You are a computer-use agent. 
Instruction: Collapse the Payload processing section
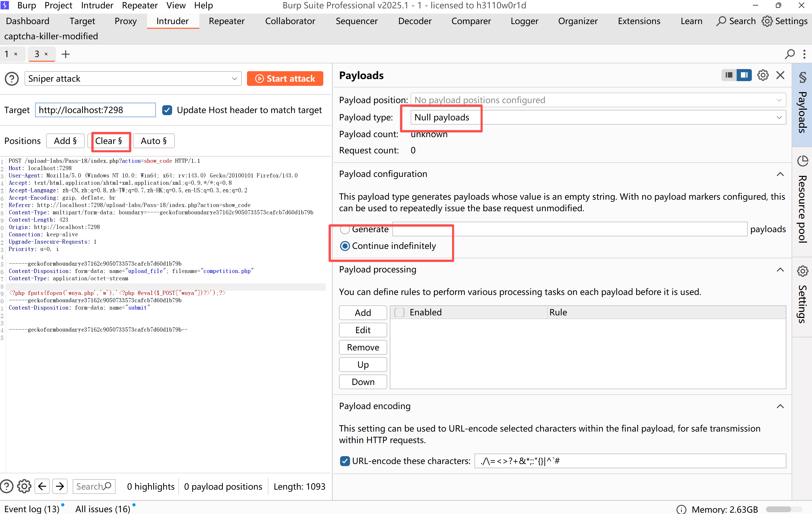coord(780,270)
